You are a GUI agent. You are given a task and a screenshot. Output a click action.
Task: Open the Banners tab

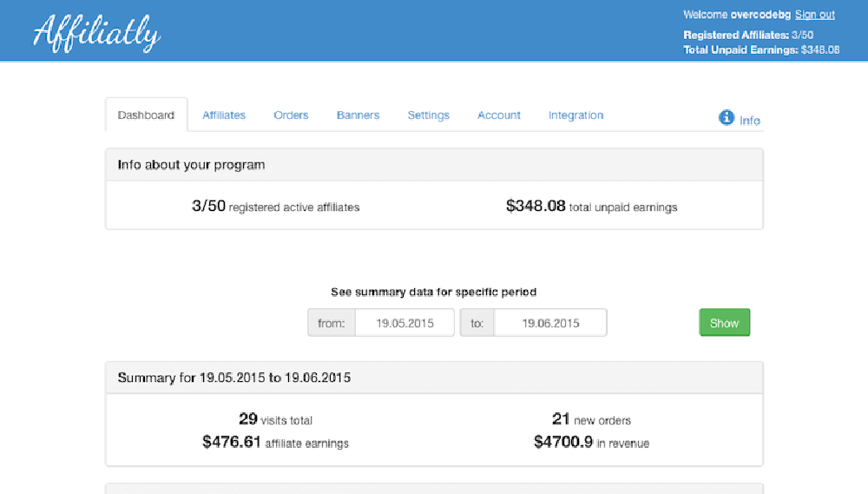[x=358, y=115]
